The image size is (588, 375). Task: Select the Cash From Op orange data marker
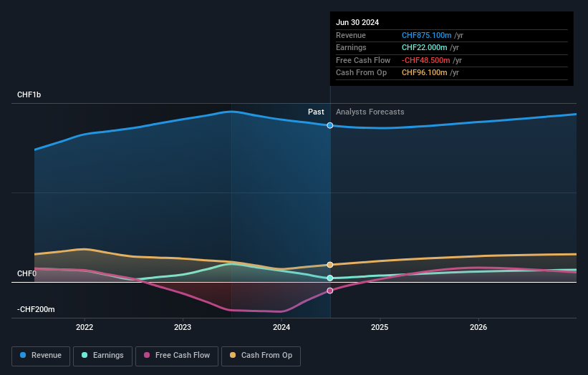(330, 265)
